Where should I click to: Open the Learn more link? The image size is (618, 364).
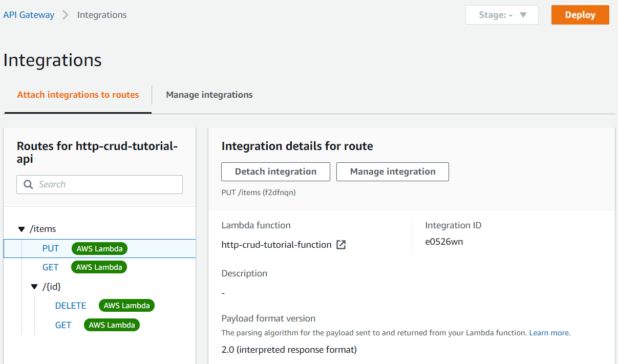pos(549,333)
